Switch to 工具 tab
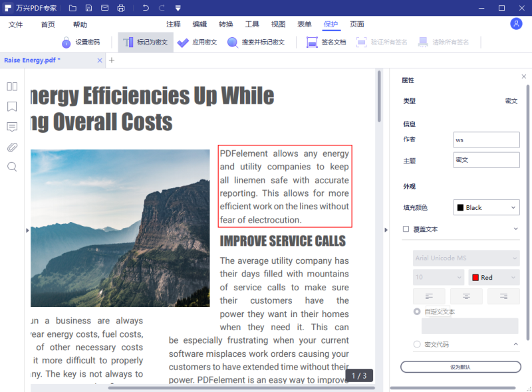 pos(252,24)
